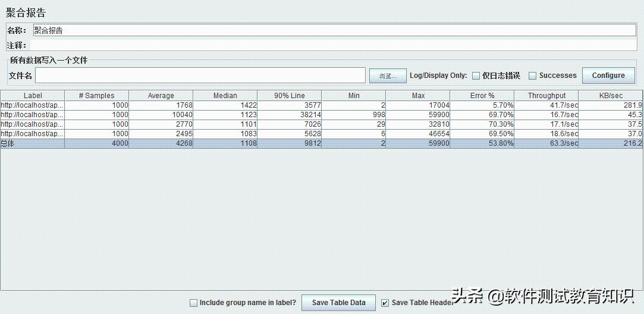Uncheck the Save Table Header checkbox
644x314 pixels.
tap(385, 303)
